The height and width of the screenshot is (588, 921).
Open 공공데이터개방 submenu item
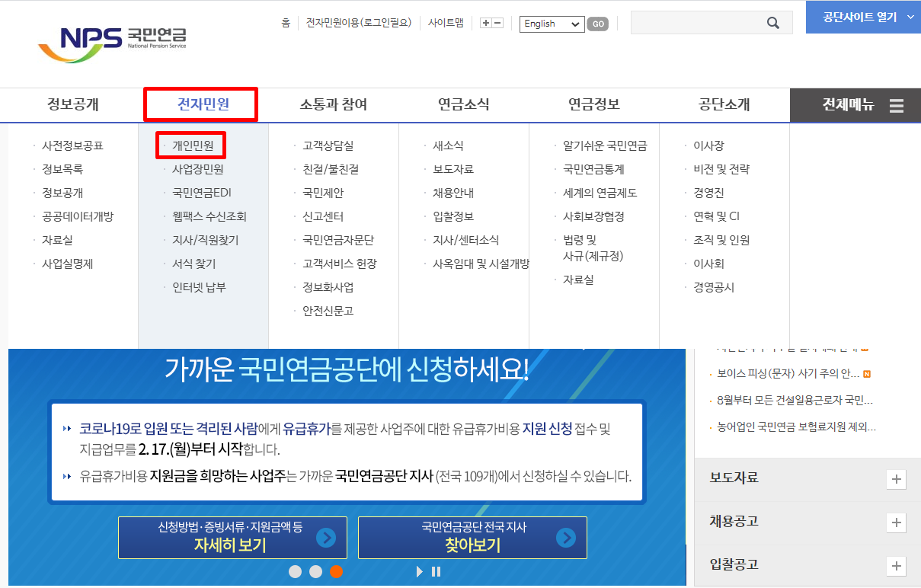click(x=78, y=216)
